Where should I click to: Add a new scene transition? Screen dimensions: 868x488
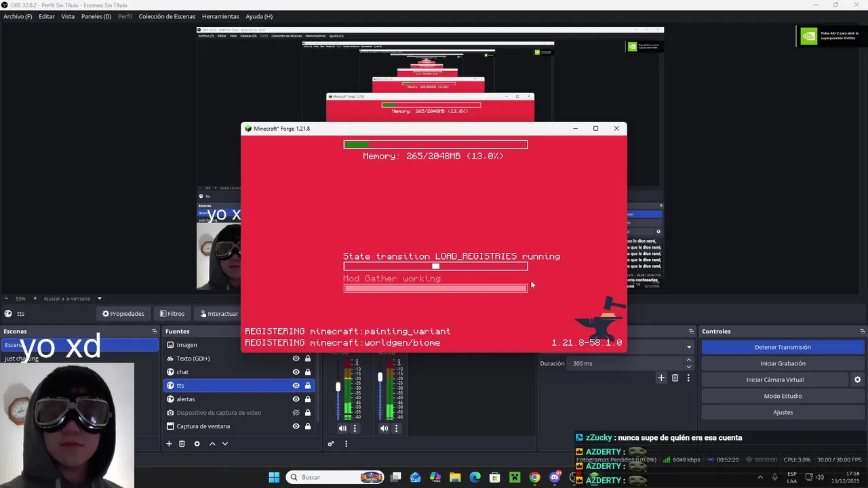pos(661,378)
